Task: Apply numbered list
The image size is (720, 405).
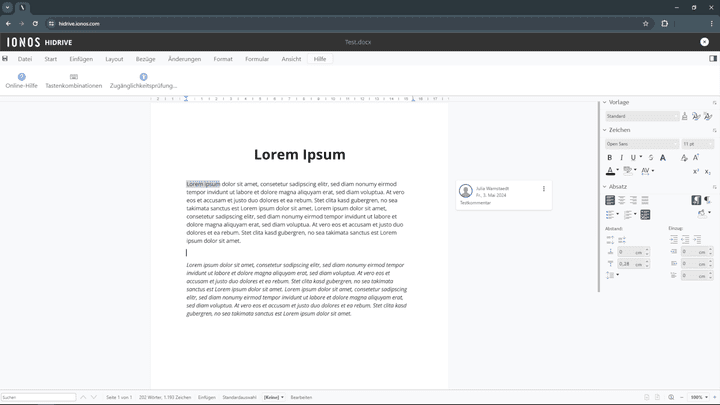Action: [628, 214]
